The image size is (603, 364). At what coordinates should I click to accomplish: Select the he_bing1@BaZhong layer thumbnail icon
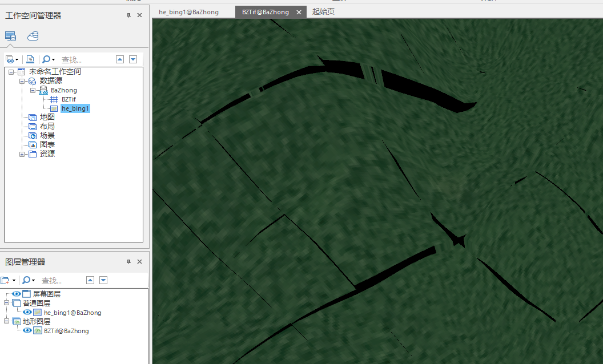pyautogui.click(x=37, y=313)
